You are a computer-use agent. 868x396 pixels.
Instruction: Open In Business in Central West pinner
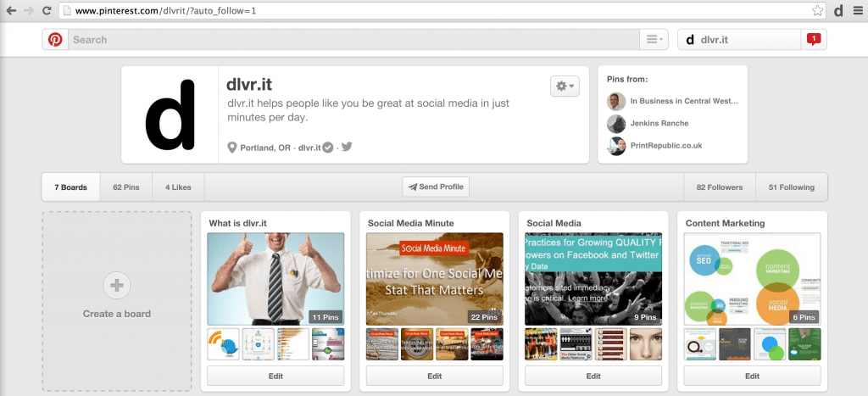click(684, 102)
